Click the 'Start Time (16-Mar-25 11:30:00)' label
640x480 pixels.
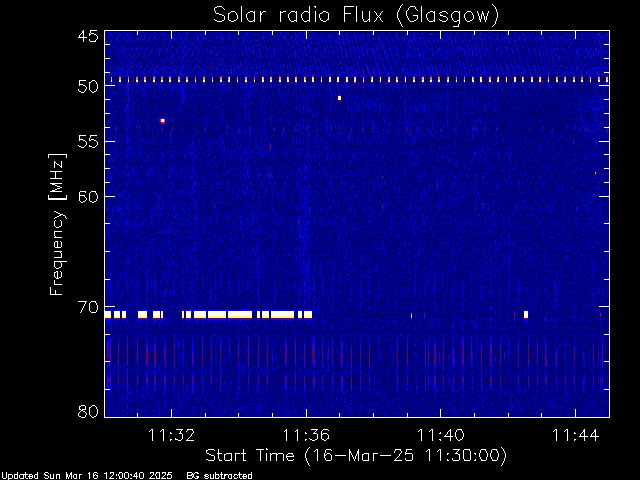tap(356, 456)
